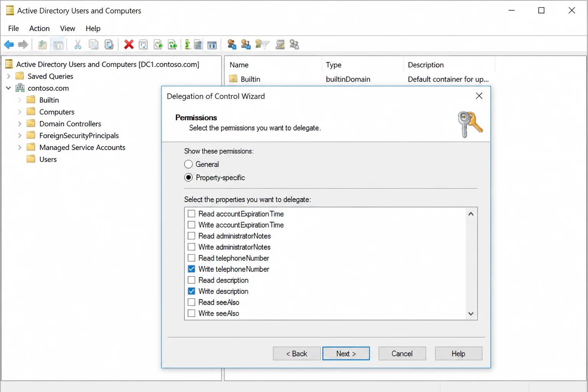
Task: Open the Help menu
Action: point(93,28)
